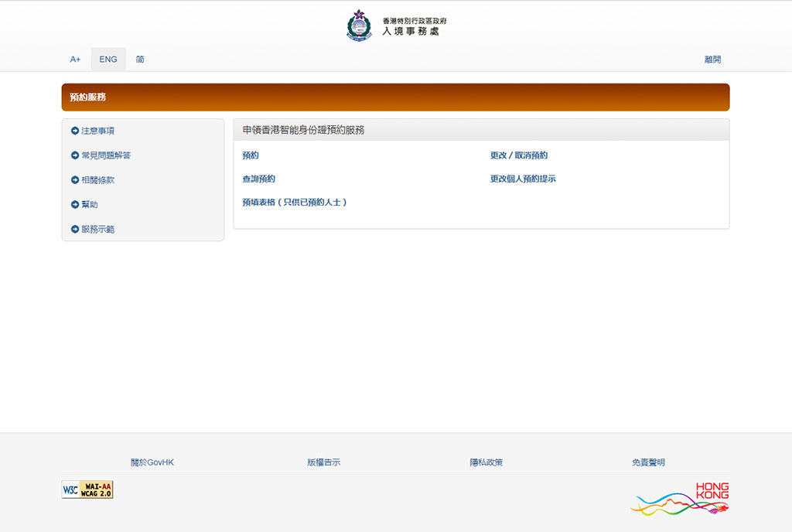Screen dimensions: 792x532
Task: Click the 入境事務處 department title text
Action: pos(411,31)
